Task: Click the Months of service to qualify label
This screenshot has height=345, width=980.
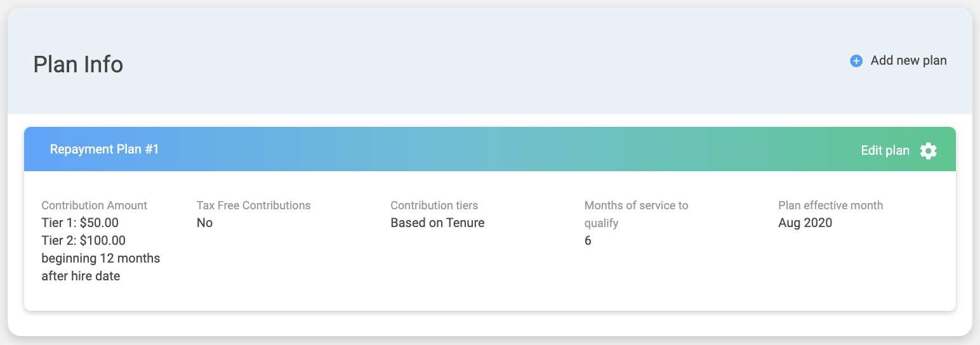Action: point(636,205)
